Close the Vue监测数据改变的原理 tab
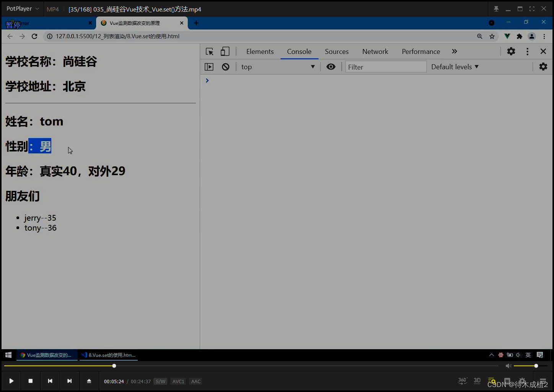 coord(182,23)
